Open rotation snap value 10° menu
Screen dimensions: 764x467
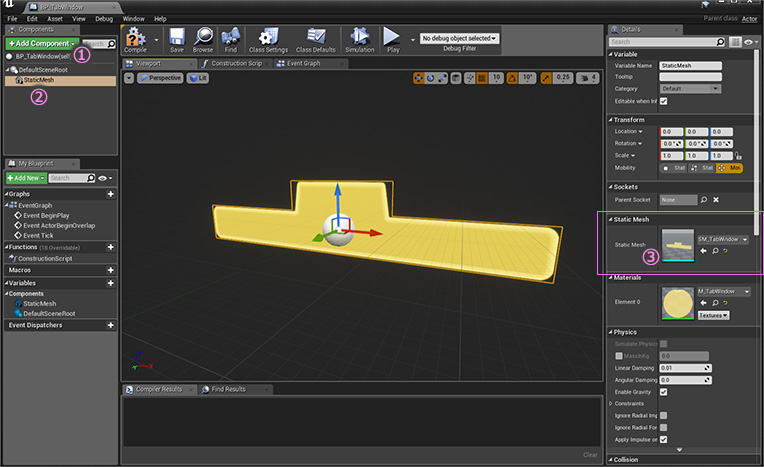pos(528,78)
